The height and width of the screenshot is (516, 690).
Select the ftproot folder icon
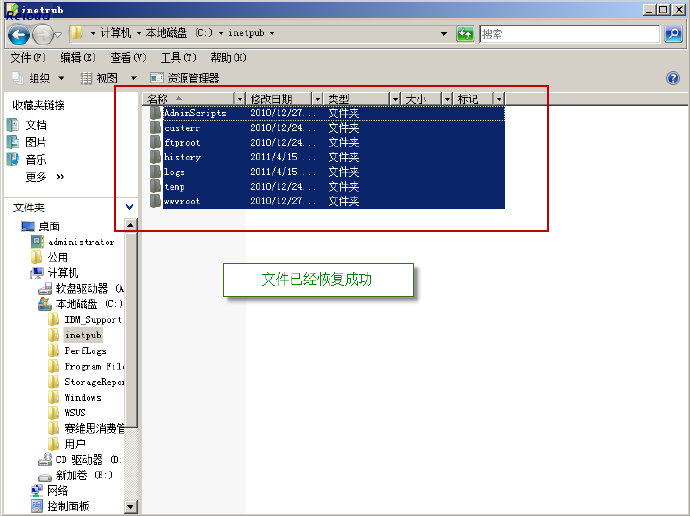pyautogui.click(x=155, y=142)
